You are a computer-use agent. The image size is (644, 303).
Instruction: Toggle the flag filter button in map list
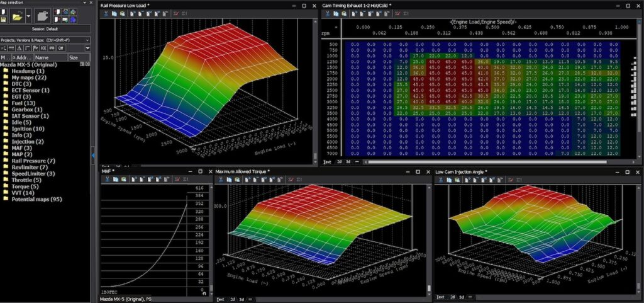35,48
